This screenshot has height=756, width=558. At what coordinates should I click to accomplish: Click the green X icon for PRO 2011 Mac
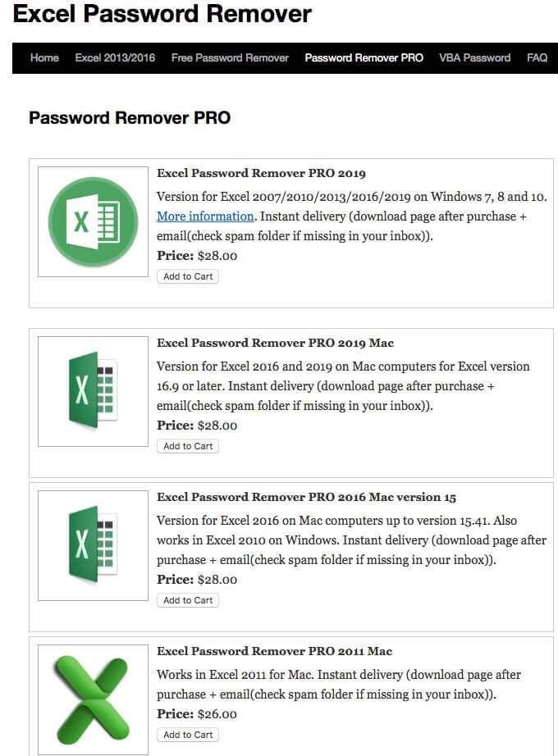coord(93,698)
